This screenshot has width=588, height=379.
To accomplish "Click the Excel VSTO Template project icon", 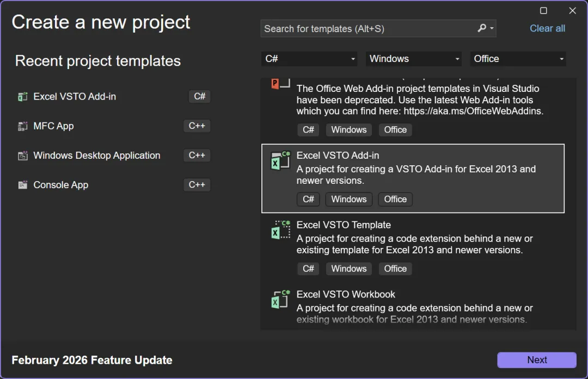I will 280,230.
